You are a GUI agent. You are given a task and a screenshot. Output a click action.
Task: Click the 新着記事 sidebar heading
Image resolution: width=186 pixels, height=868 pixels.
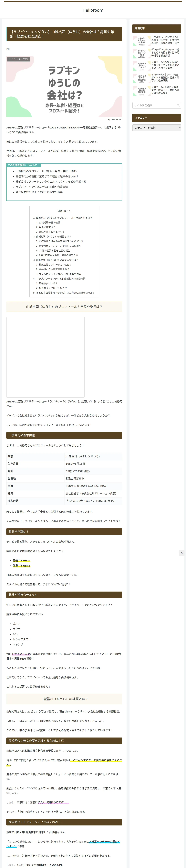tap(157, 29)
